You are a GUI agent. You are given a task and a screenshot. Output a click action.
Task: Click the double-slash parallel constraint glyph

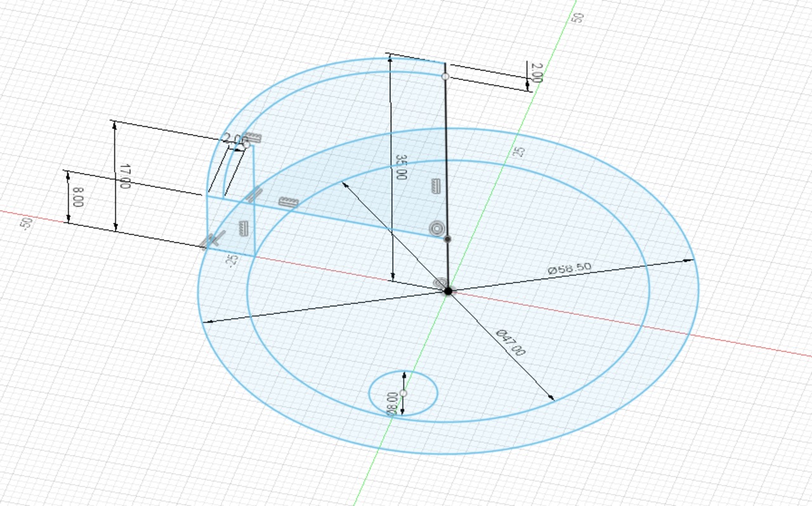254,194
